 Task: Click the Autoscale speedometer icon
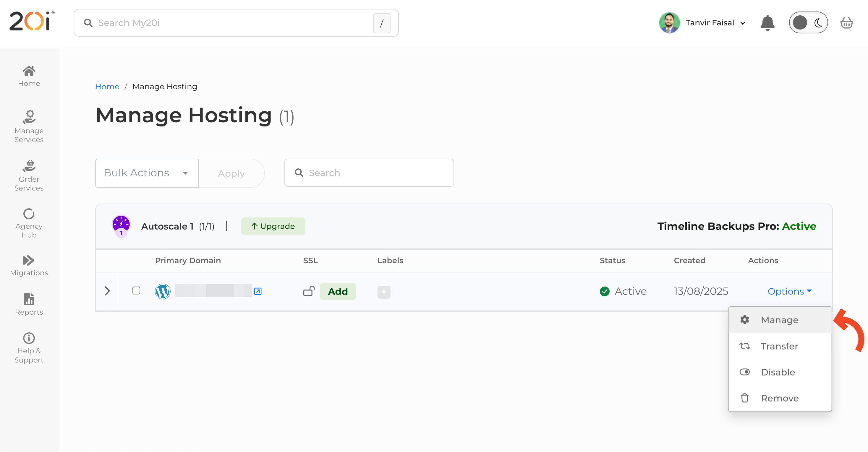coord(121,226)
